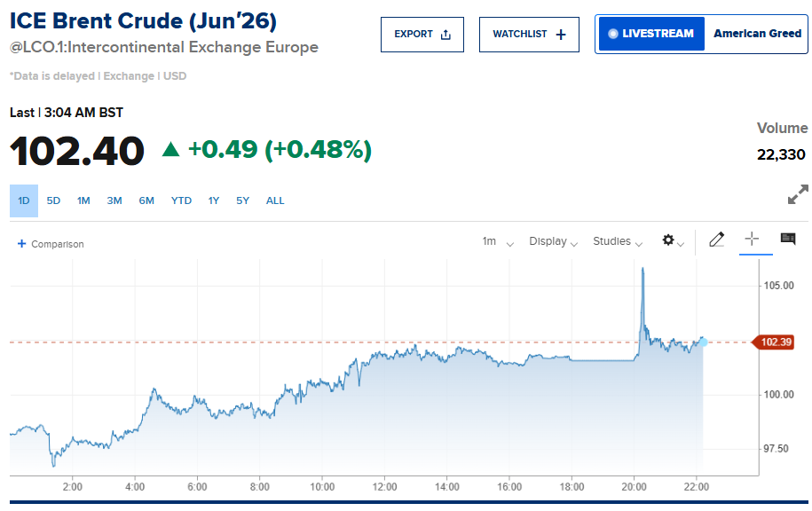Click the LIVESTREAM button
Image resolution: width=812 pixels, height=511 pixels.
[x=651, y=34]
